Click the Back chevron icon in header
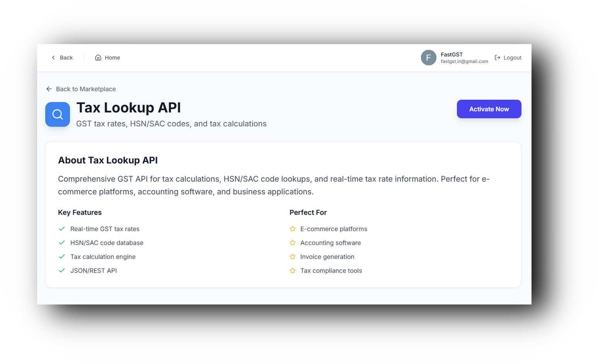The width and height of the screenshot is (598, 364). [x=53, y=58]
